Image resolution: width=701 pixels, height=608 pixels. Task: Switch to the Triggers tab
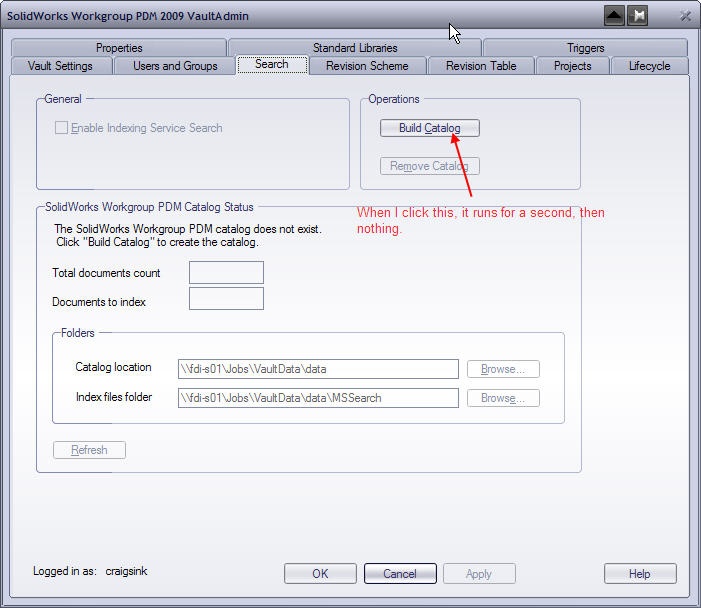[585, 47]
